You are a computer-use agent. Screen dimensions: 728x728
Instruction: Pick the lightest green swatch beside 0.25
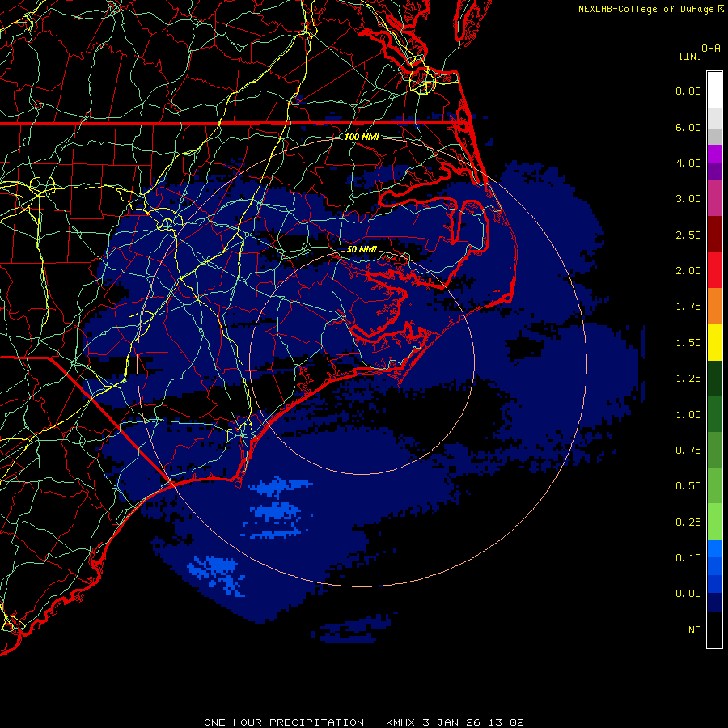[x=714, y=522]
